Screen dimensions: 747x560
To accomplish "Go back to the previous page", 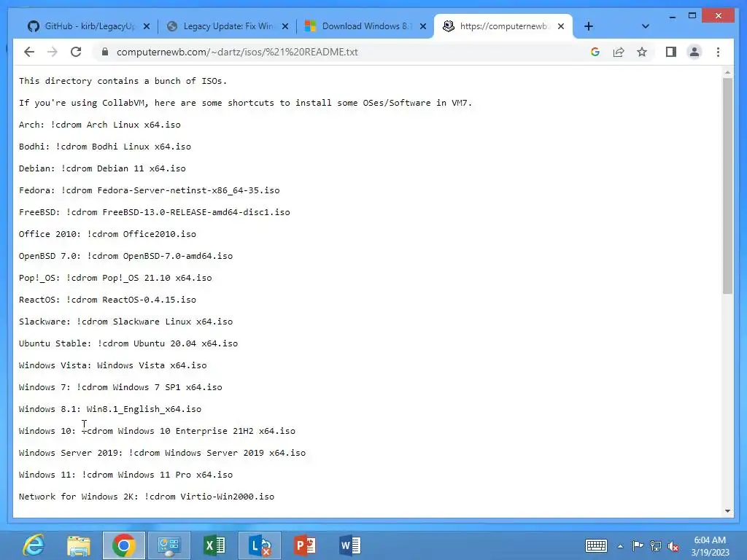I will tap(29, 52).
